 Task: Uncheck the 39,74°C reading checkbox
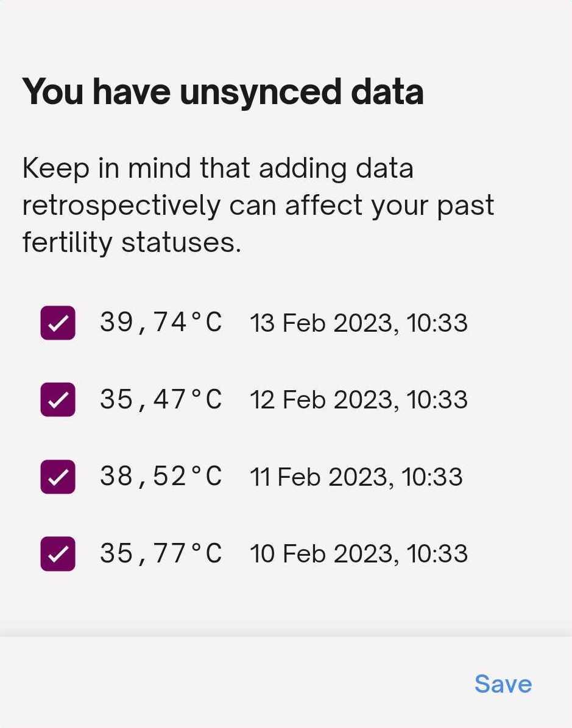point(58,323)
